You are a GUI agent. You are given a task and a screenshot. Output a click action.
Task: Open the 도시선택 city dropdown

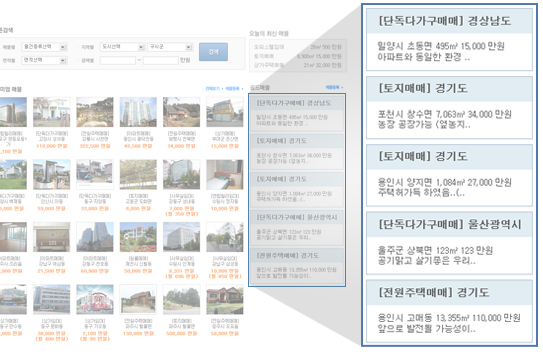(x=123, y=47)
